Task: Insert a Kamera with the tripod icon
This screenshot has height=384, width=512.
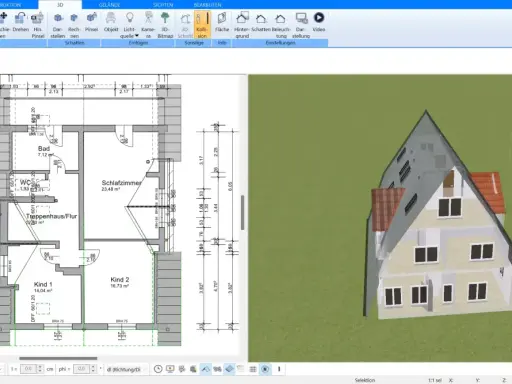Action: [148, 25]
